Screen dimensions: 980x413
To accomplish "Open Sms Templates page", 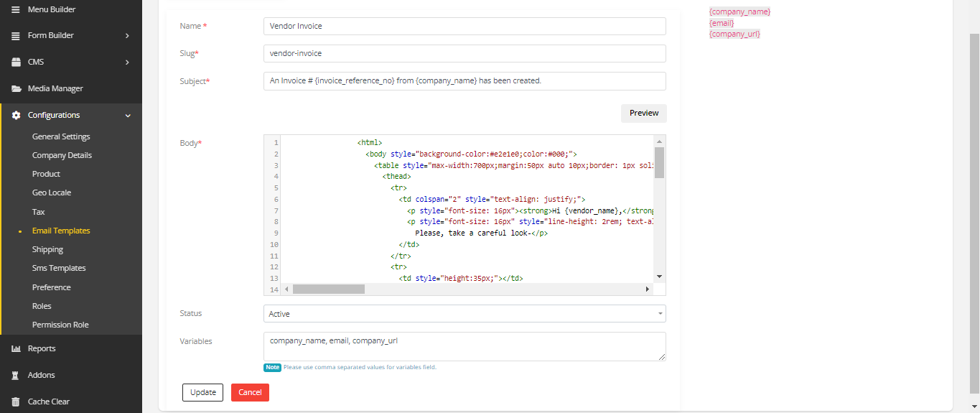I will pyautogui.click(x=59, y=268).
